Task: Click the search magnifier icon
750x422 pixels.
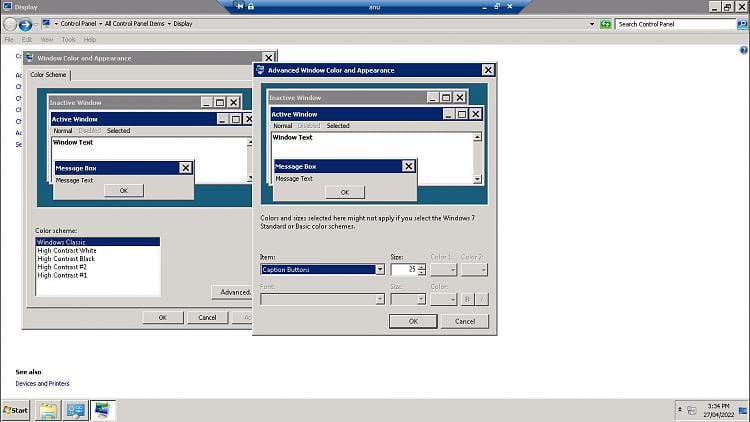Action: 742,24
